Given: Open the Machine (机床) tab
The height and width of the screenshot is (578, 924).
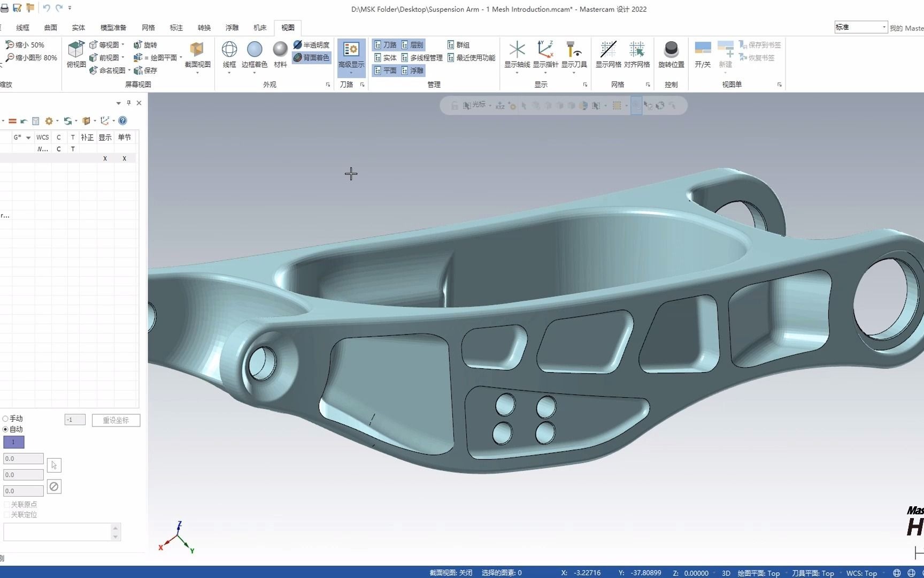Looking at the screenshot, I should (x=260, y=27).
